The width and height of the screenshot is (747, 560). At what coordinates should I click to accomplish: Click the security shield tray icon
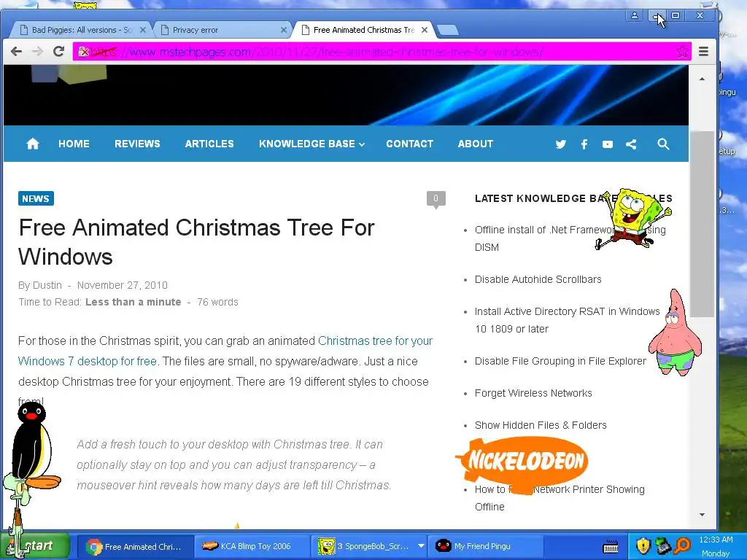pyautogui.click(x=643, y=545)
